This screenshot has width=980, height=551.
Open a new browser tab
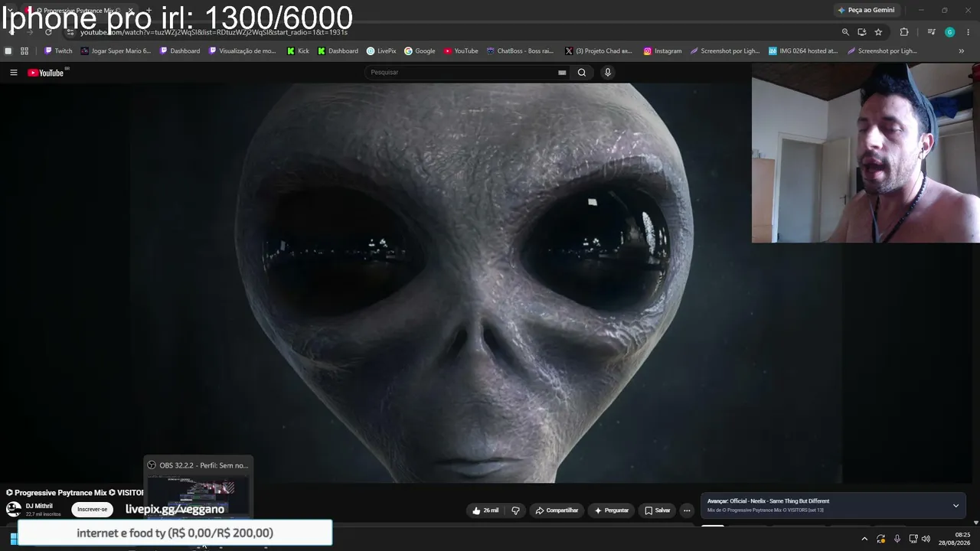click(149, 11)
